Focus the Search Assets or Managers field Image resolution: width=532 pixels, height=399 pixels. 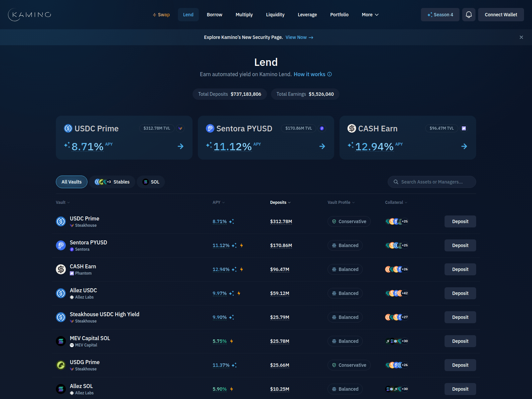click(x=432, y=182)
